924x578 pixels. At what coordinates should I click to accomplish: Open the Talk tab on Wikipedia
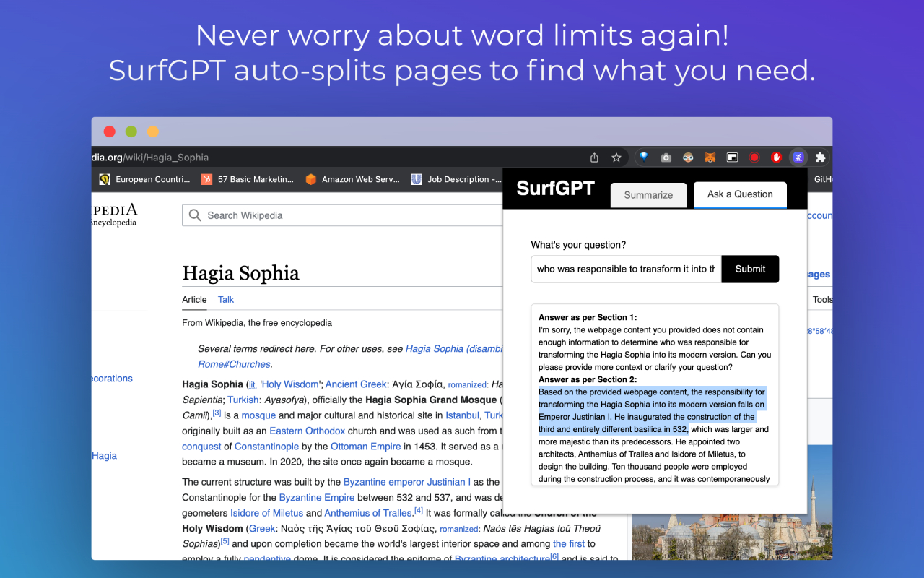(x=226, y=299)
